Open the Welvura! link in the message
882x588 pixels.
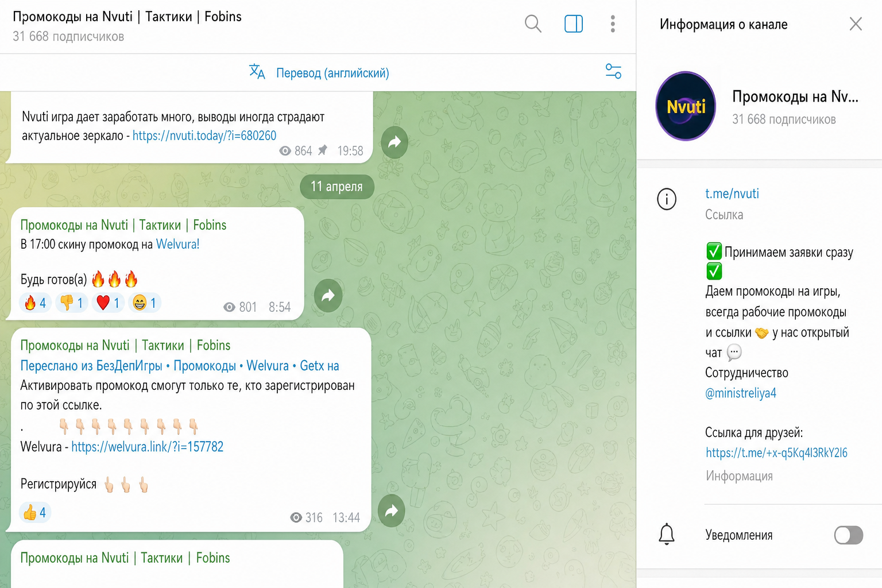click(x=178, y=244)
